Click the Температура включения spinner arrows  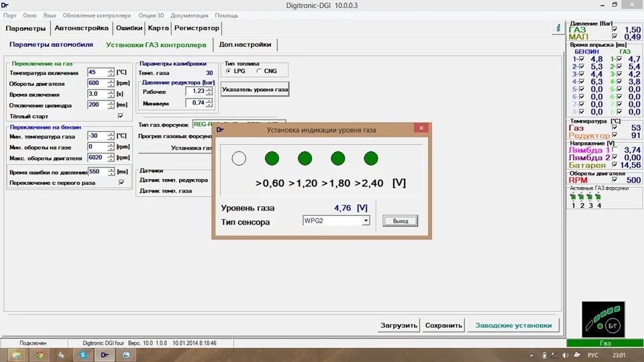pos(111,72)
